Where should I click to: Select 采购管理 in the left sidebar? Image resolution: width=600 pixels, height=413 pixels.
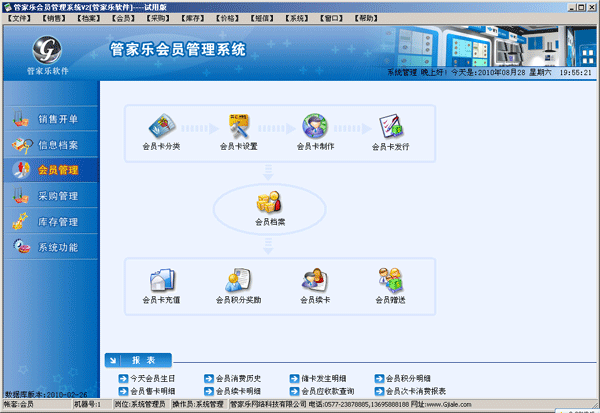click(51, 196)
